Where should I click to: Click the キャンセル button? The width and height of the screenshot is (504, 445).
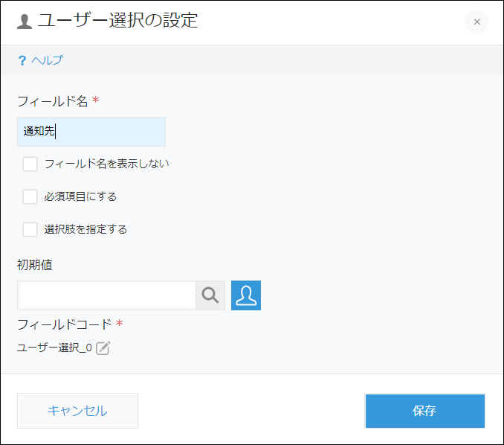77,411
